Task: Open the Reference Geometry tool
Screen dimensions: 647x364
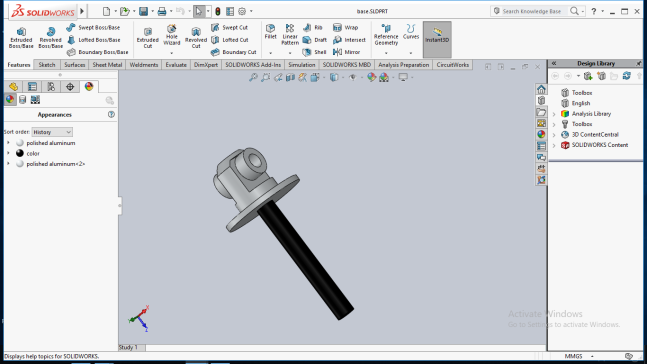Action: (386, 35)
